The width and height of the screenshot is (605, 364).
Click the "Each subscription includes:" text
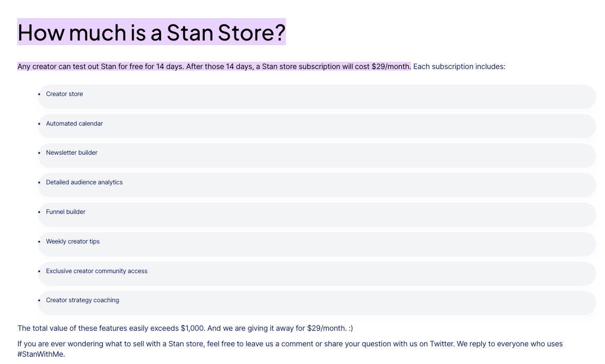[x=459, y=66]
